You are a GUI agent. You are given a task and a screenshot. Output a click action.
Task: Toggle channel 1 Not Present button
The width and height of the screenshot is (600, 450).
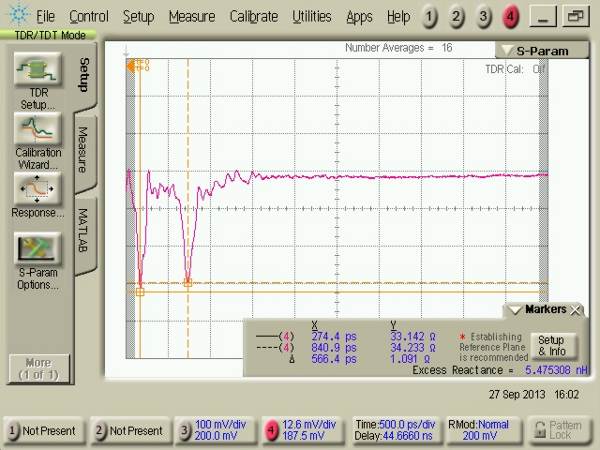42,431
